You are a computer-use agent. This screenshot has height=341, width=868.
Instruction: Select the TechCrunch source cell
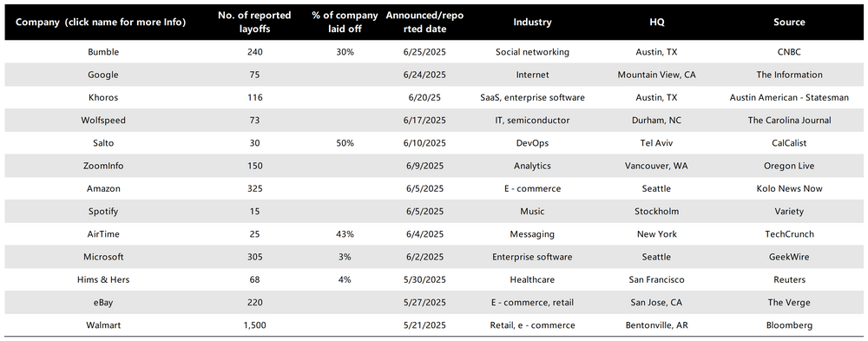pos(789,234)
